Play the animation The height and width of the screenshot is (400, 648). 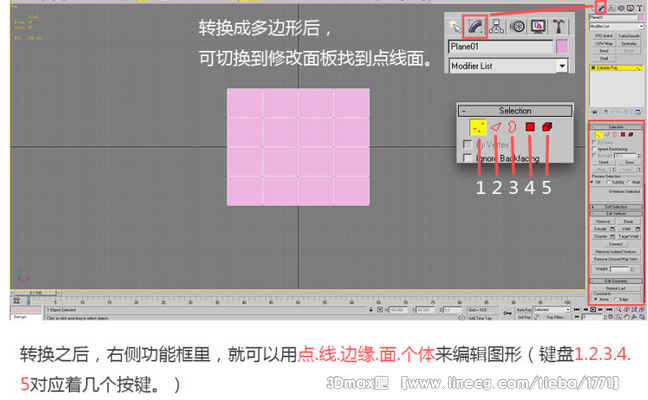593,310
